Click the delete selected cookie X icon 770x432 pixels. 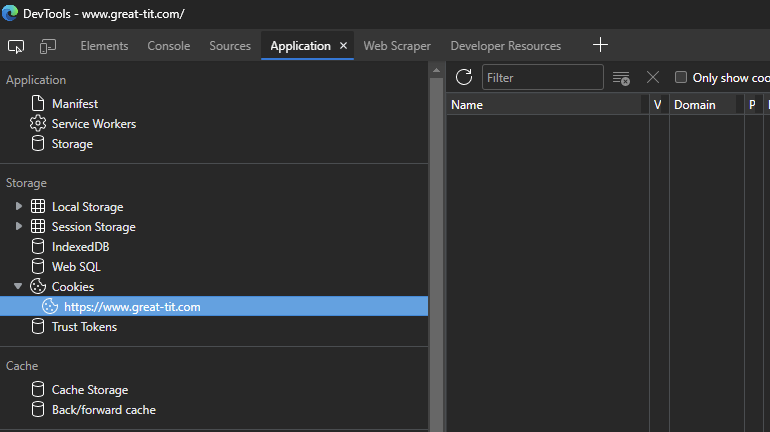(653, 77)
